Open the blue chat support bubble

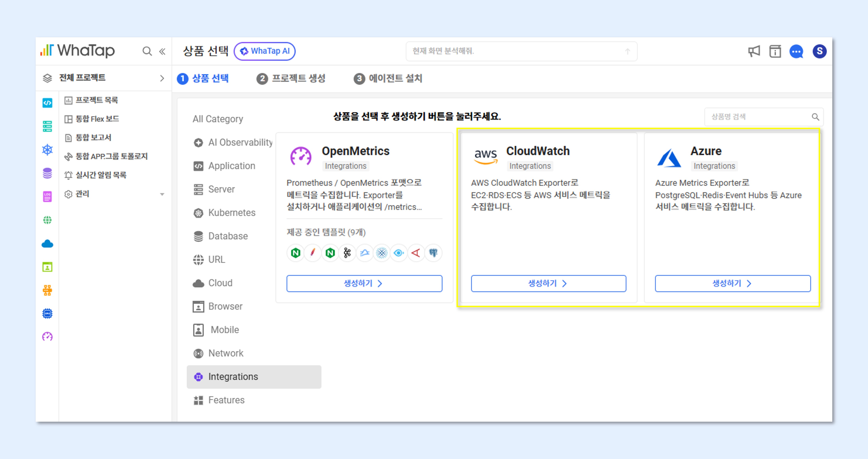tap(796, 52)
